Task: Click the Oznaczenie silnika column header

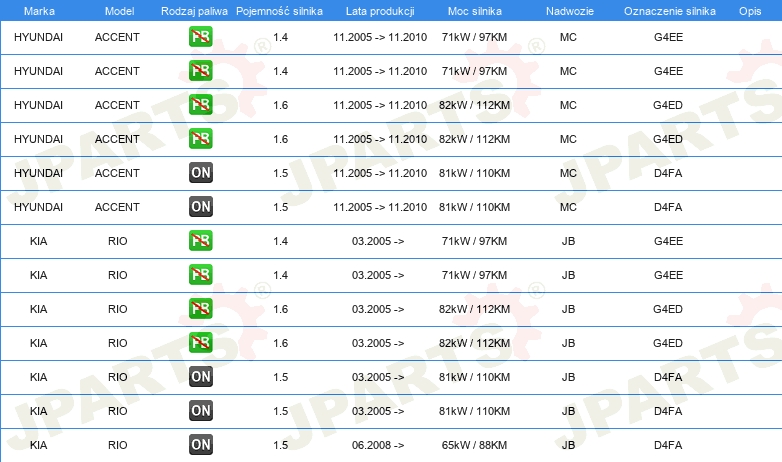Action: (669, 11)
